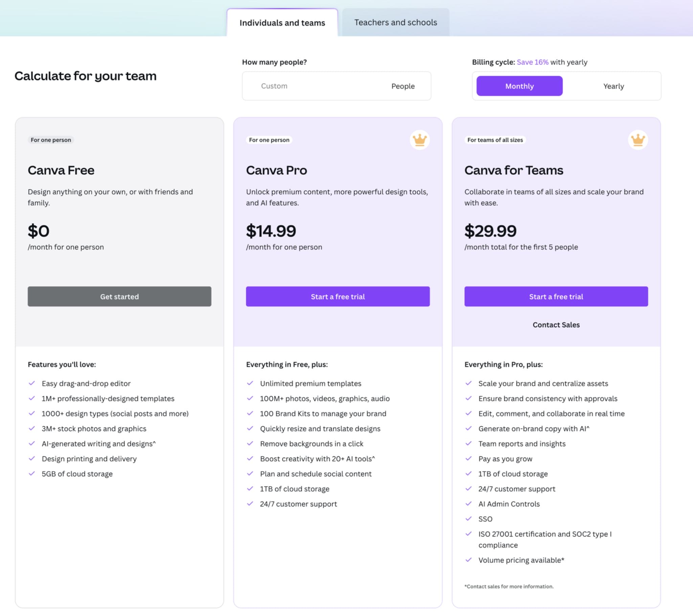Click the checkmark beside 5GB of cloud storage
The width and height of the screenshot is (693, 616).
(32, 474)
